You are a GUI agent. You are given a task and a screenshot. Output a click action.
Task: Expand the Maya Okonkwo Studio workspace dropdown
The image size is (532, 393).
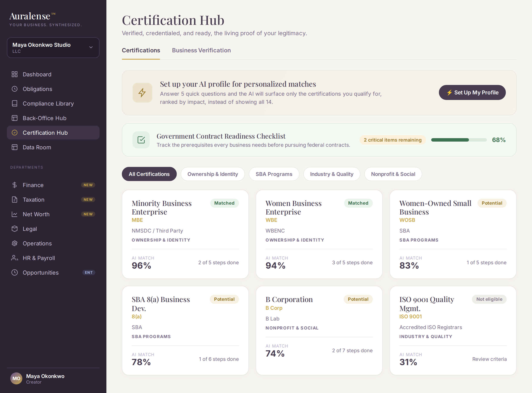[x=53, y=48]
